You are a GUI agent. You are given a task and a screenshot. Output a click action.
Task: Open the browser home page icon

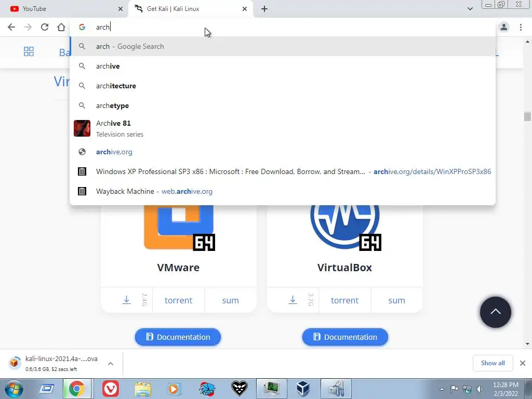[61, 27]
